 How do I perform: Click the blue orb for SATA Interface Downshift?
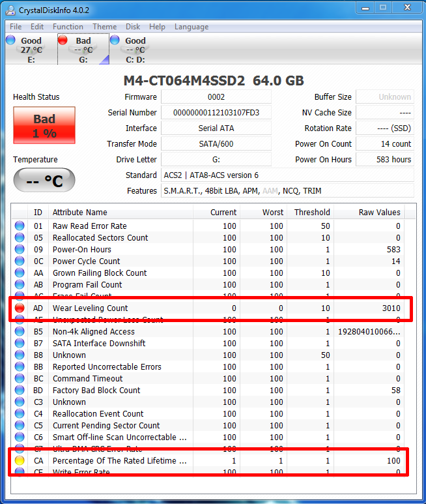tap(20, 343)
